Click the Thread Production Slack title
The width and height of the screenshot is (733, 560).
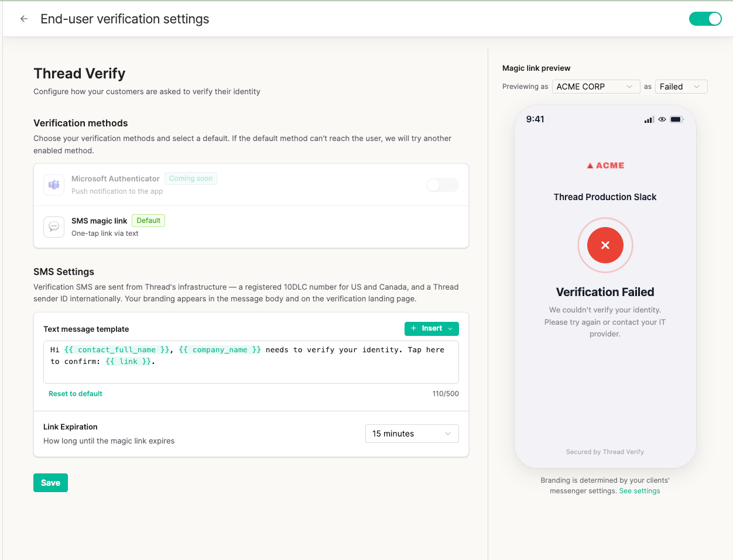605,197
